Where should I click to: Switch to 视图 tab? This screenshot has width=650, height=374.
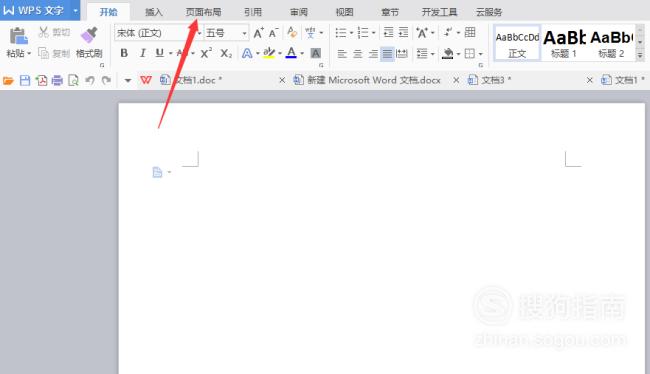tap(344, 12)
